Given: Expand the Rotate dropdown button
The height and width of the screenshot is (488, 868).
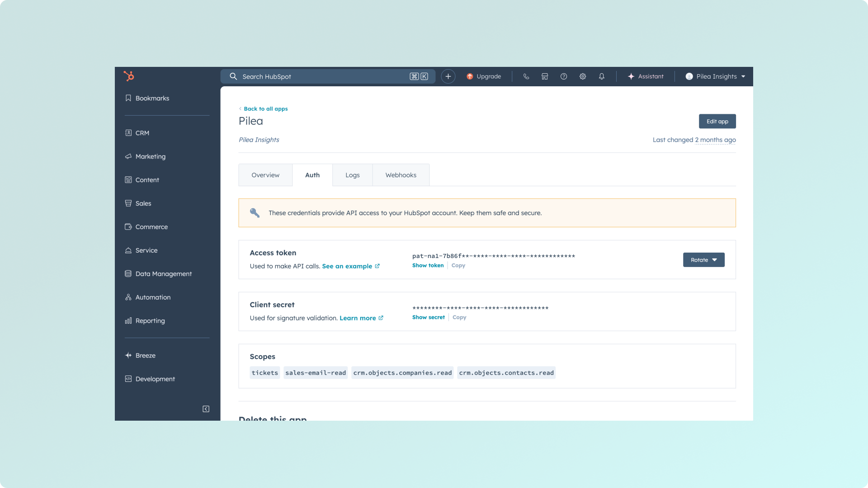Looking at the screenshot, I should click(x=703, y=260).
